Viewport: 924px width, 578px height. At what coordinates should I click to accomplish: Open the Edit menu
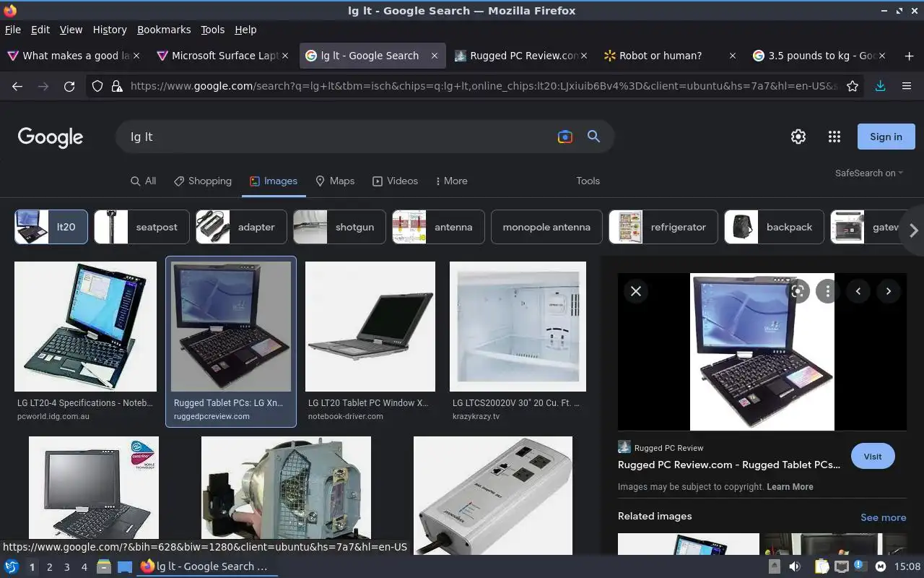click(40, 30)
